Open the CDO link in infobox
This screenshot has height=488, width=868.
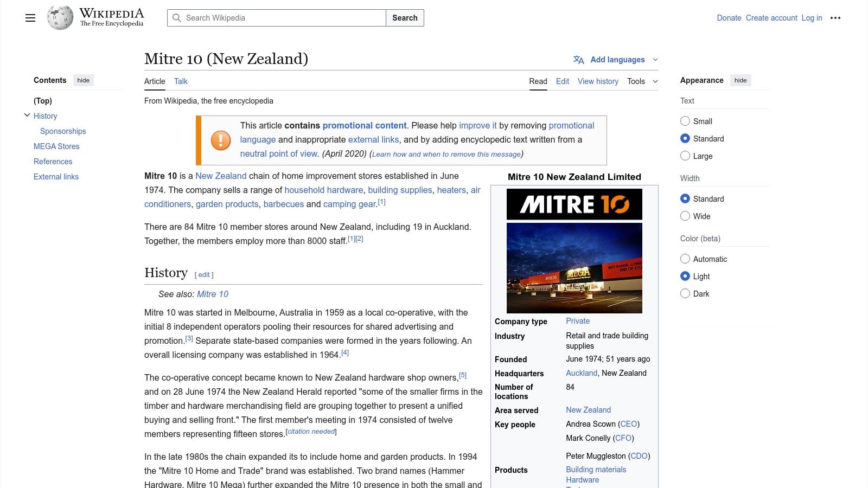639,456
